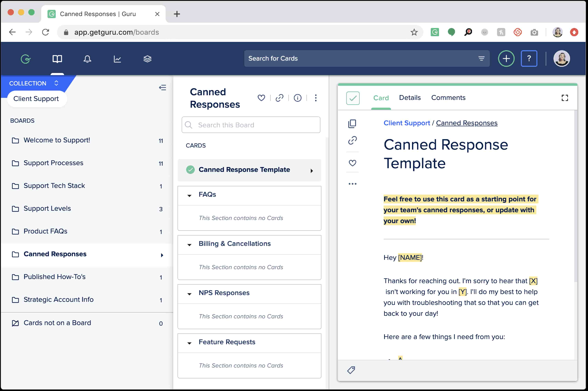Open a new browser tab
Screen dimensions: 588x391
pyautogui.click(x=177, y=14)
